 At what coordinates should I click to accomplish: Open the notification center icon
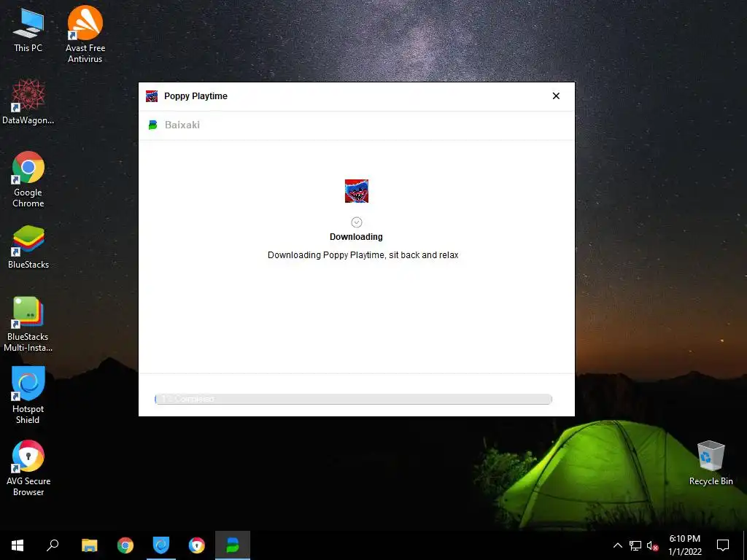pyautogui.click(x=723, y=545)
